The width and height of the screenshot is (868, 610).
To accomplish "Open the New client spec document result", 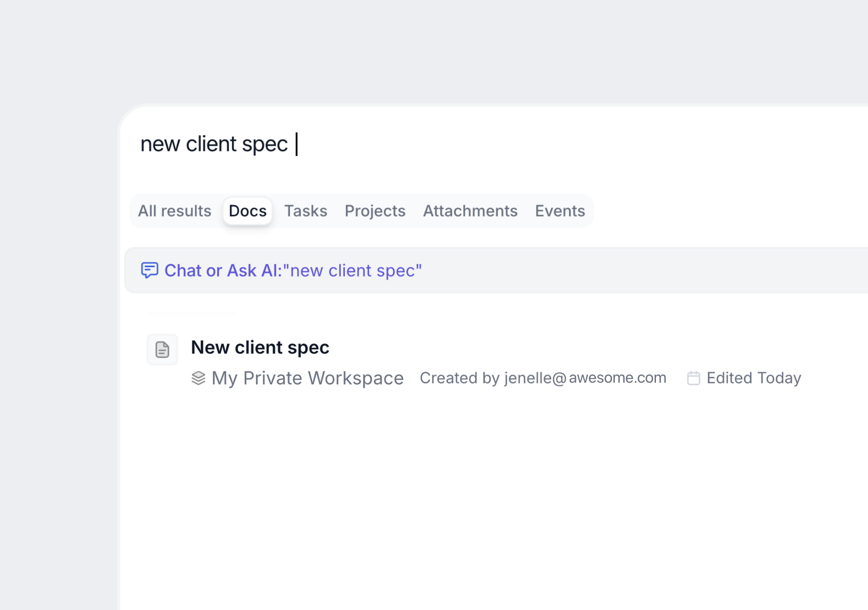I will pyautogui.click(x=260, y=347).
